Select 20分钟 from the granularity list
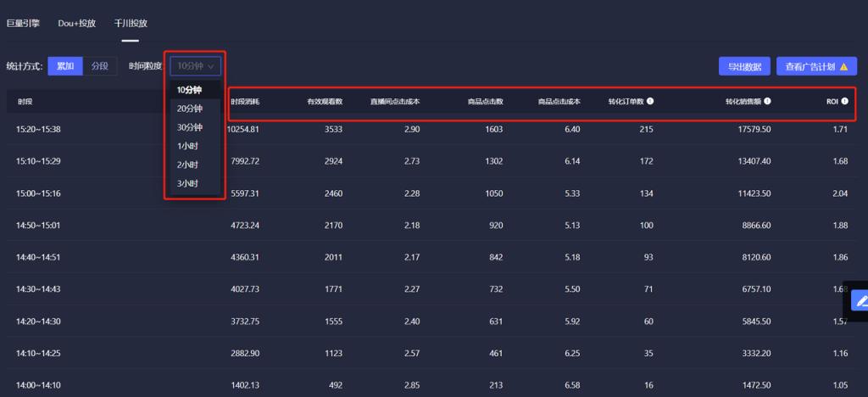The image size is (868, 397). click(189, 109)
